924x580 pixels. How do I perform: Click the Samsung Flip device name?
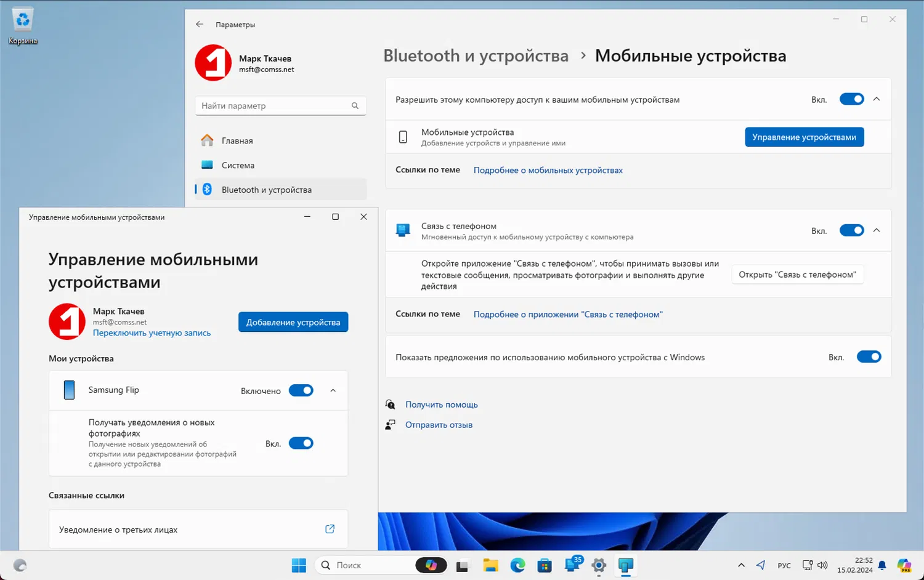[x=114, y=390]
